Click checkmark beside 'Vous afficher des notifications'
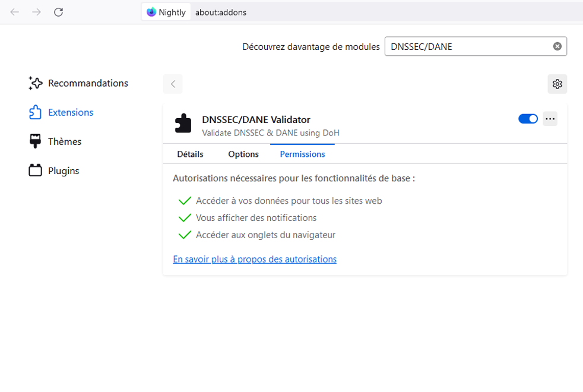Screen dimensions: 583x392 pyautogui.click(x=185, y=218)
